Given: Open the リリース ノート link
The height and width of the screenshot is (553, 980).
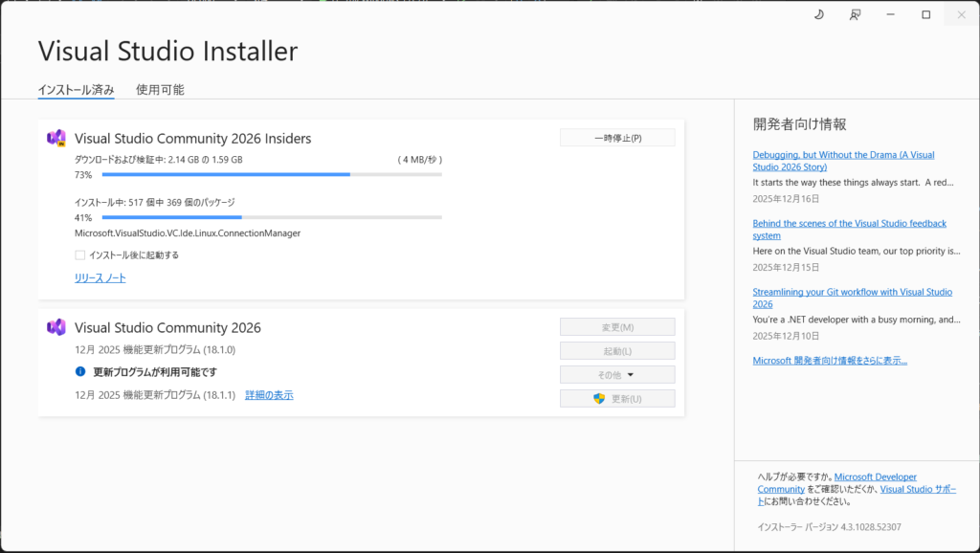Looking at the screenshot, I should pos(100,278).
